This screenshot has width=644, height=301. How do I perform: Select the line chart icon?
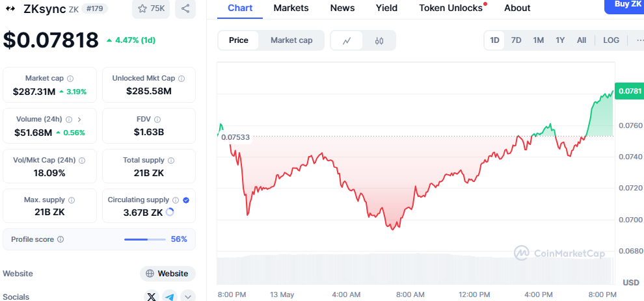pyautogui.click(x=347, y=40)
